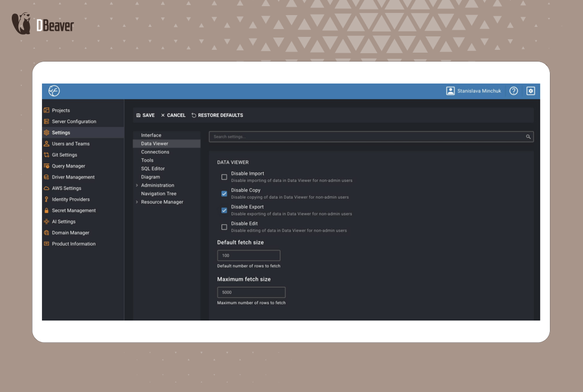Open Secret Management via the padlock icon
The image size is (583, 392).
click(x=47, y=210)
